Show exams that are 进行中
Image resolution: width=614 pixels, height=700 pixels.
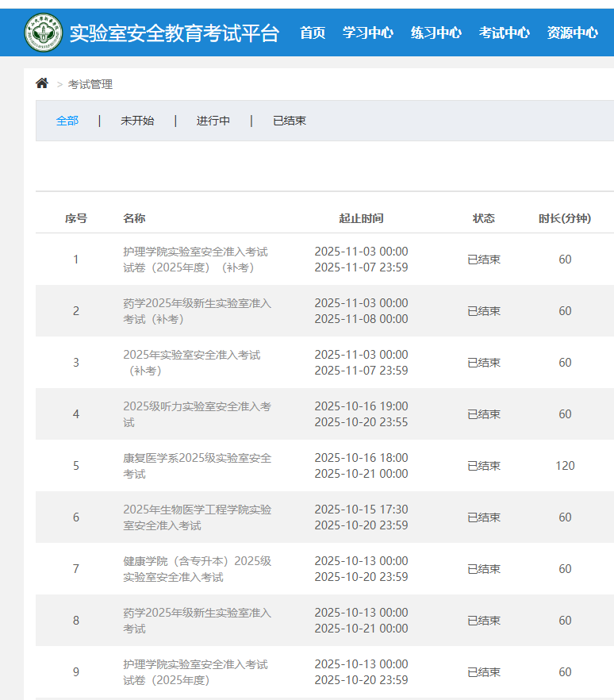pyautogui.click(x=213, y=121)
